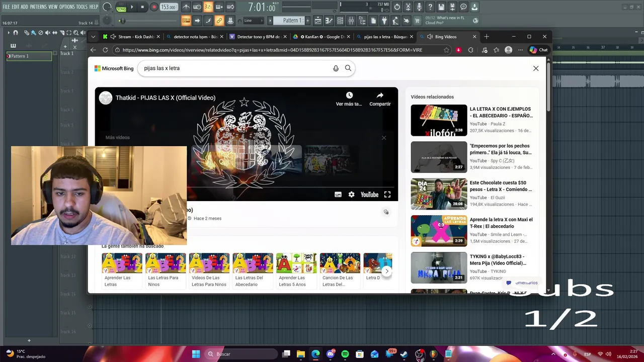Open Copilot Chat button
This screenshot has height=362, width=644.
point(539,50)
